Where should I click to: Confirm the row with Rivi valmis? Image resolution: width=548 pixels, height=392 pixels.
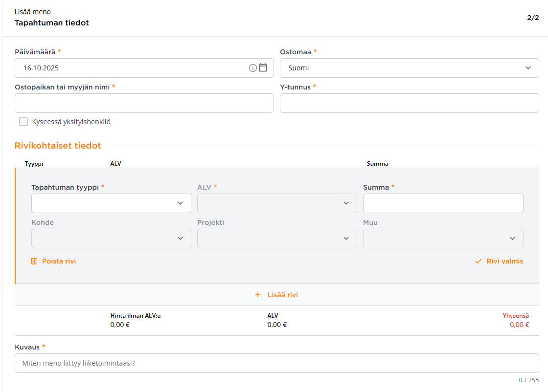(504, 261)
